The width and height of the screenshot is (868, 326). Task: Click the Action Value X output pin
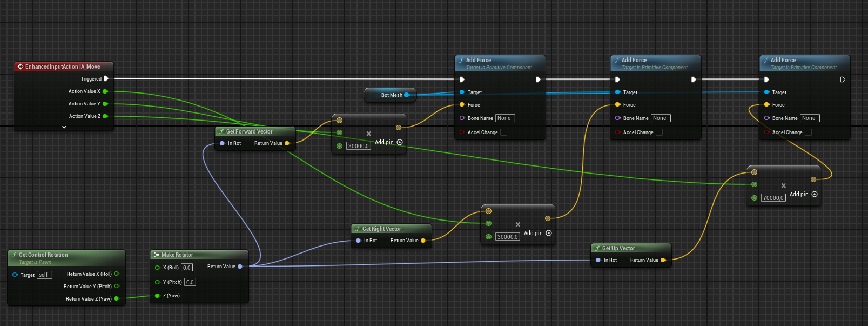(x=105, y=91)
